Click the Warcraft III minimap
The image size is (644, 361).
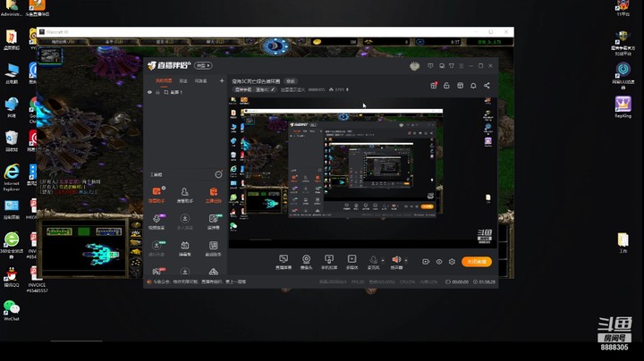84,248
